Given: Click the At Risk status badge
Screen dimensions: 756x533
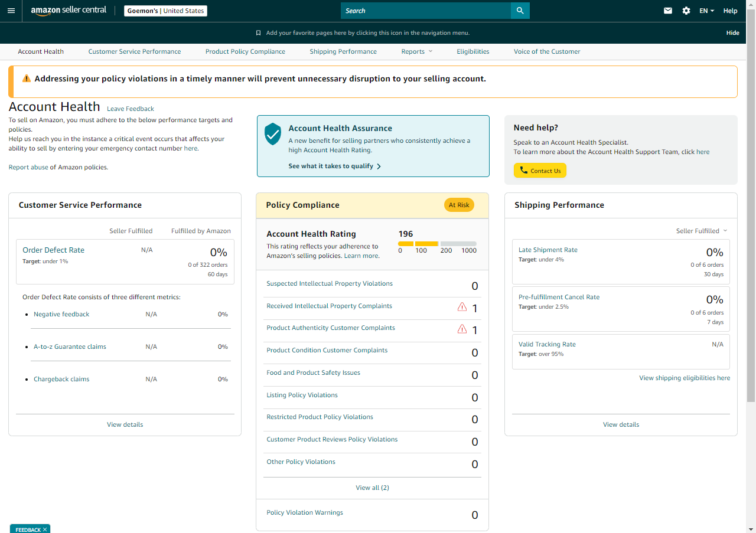Looking at the screenshot, I should point(459,205).
